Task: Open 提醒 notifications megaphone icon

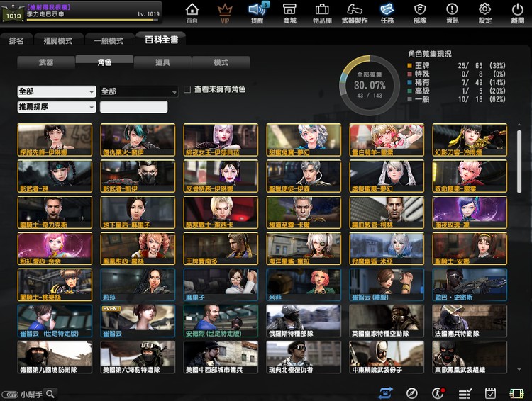Action: (257, 13)
